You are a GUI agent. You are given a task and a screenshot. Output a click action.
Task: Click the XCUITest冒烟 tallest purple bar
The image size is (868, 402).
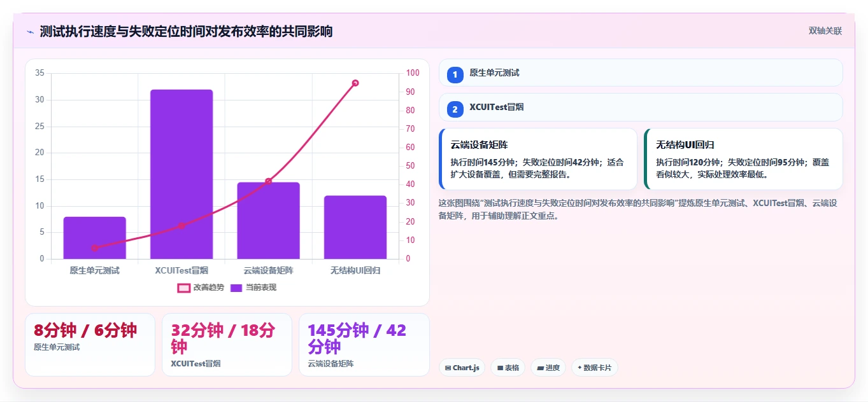181,174
